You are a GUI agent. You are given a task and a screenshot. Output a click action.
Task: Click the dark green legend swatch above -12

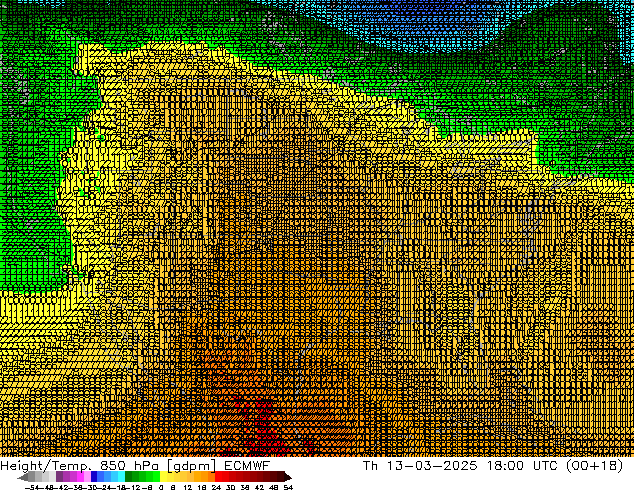(129, 477)
